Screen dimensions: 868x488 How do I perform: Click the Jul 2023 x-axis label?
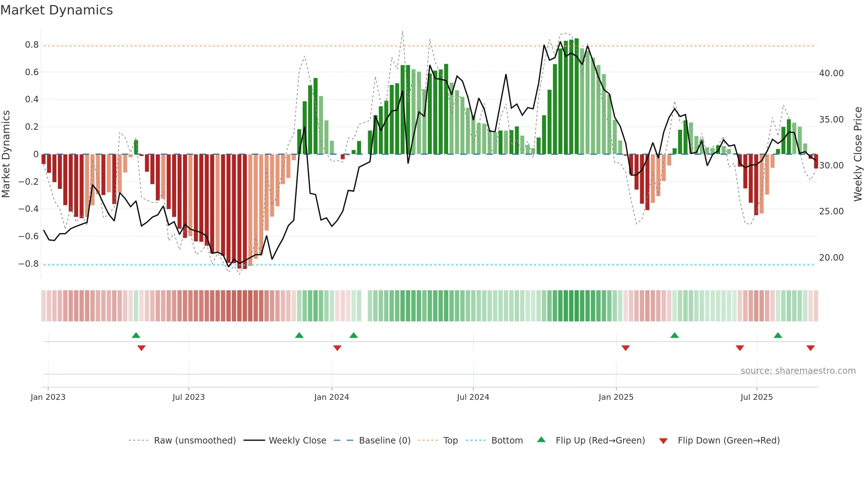(189, 397)
